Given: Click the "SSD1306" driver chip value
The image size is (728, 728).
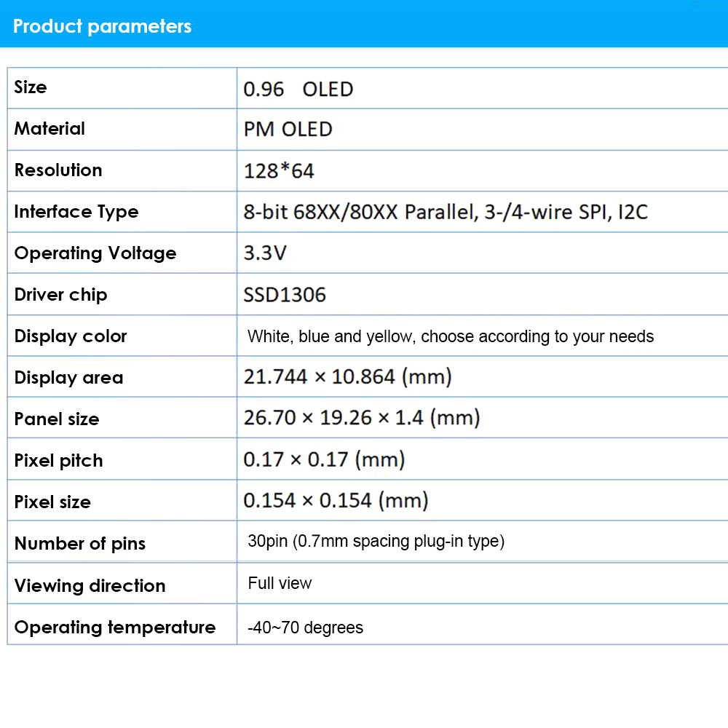Looking at the screenshot, I should pos(285,295).
